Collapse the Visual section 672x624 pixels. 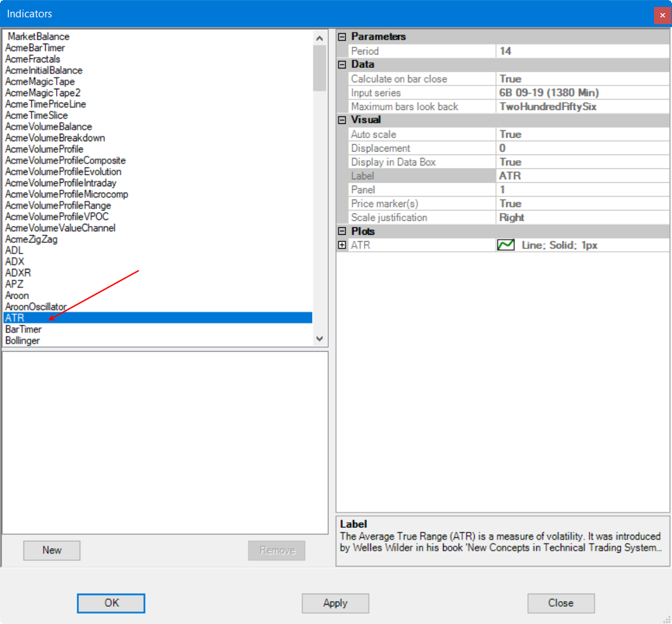tap(342, 120)
